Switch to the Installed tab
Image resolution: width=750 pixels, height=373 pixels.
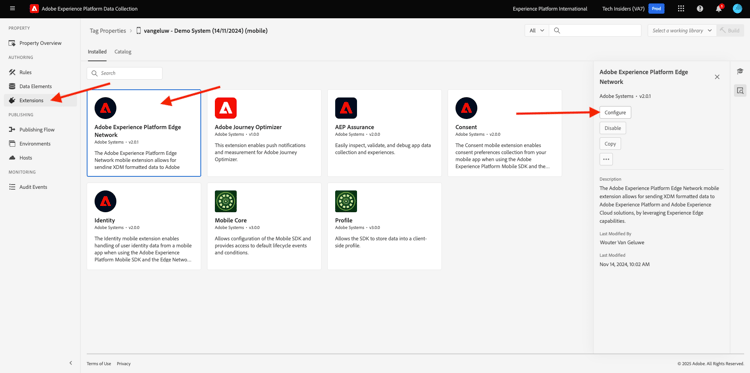pyautogui.click(x=97, y=52)
